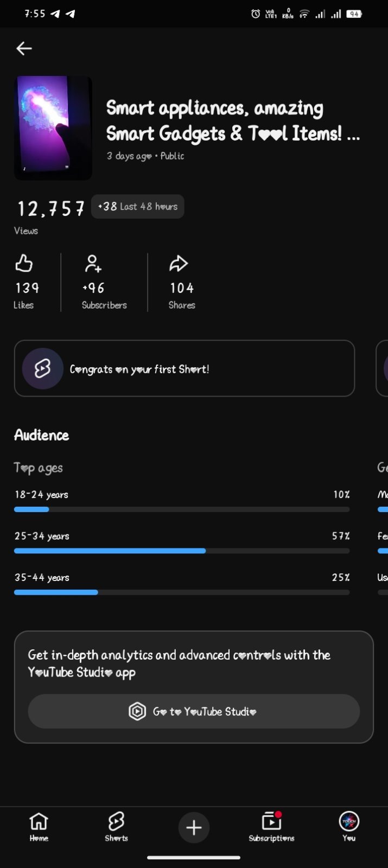Image resolution: width=388 pixels, height=868 pixels.
Task: Open the Home tab
Action: (x=39, y=827)
